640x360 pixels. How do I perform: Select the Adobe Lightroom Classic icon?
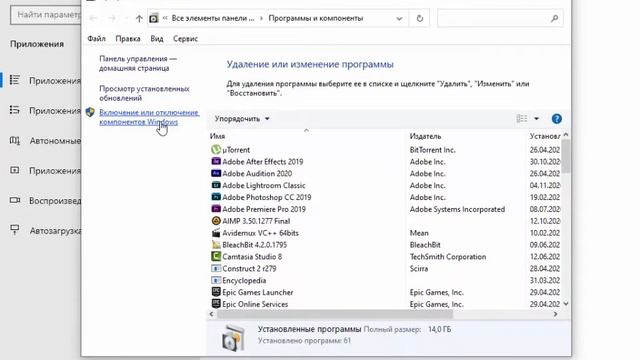pyautogui.click(x=216, y=185)
